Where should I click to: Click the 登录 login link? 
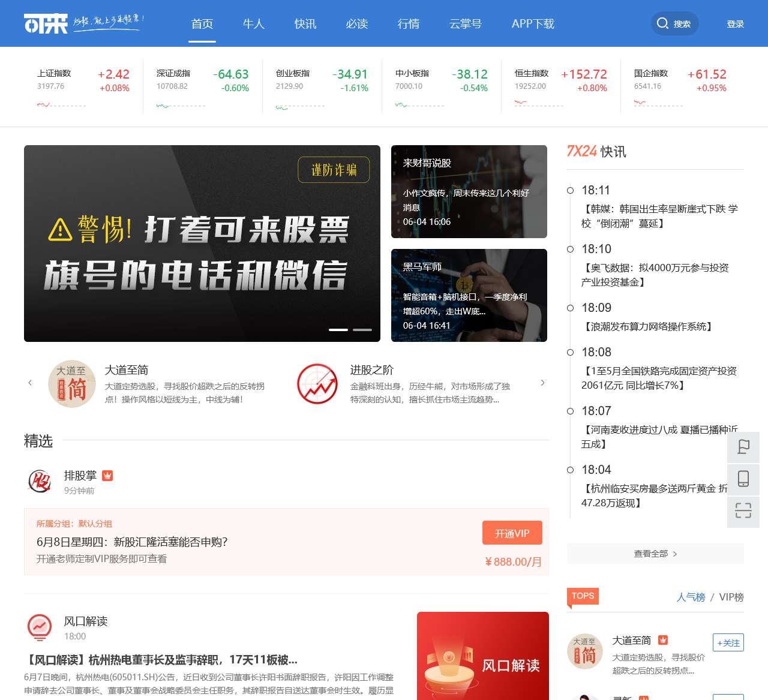point(734,25)
